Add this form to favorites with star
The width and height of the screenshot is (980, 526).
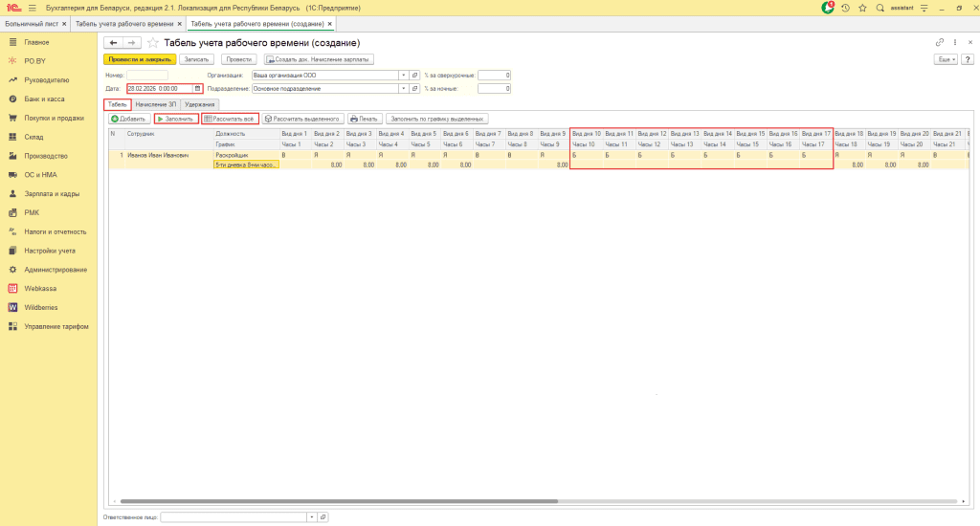(x=152, y=43)
